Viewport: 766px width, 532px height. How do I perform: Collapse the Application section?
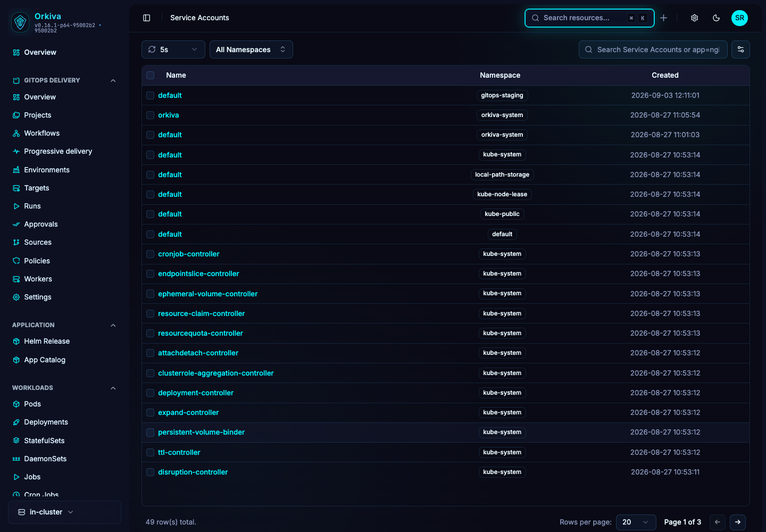click(113, 325)
